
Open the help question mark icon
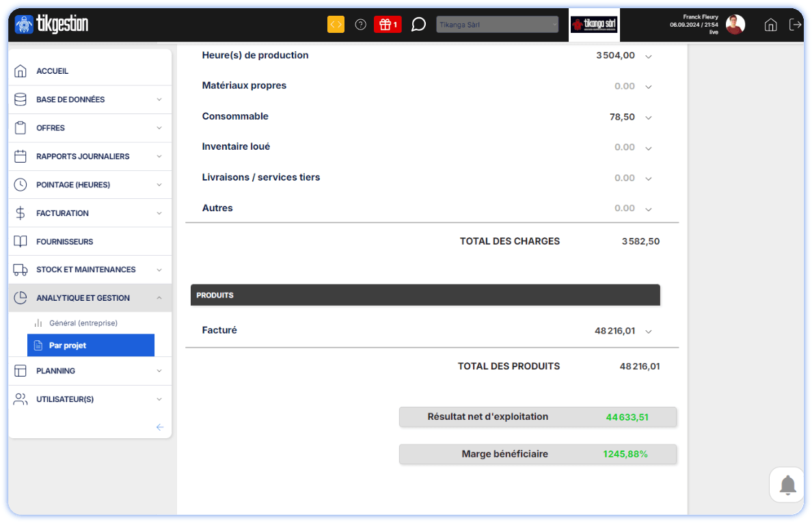click(361, 25)
